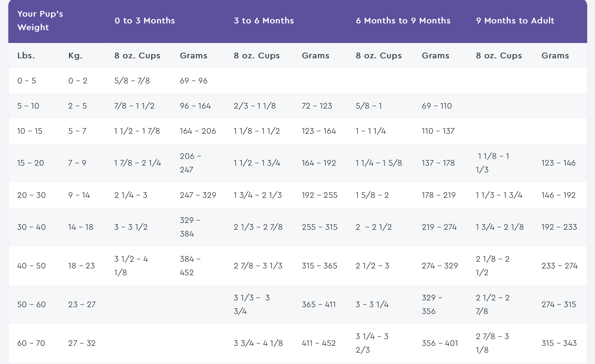595x364 pixels.
Task: Click the "69 – 96" grams cell
Action: pos(194,81)
